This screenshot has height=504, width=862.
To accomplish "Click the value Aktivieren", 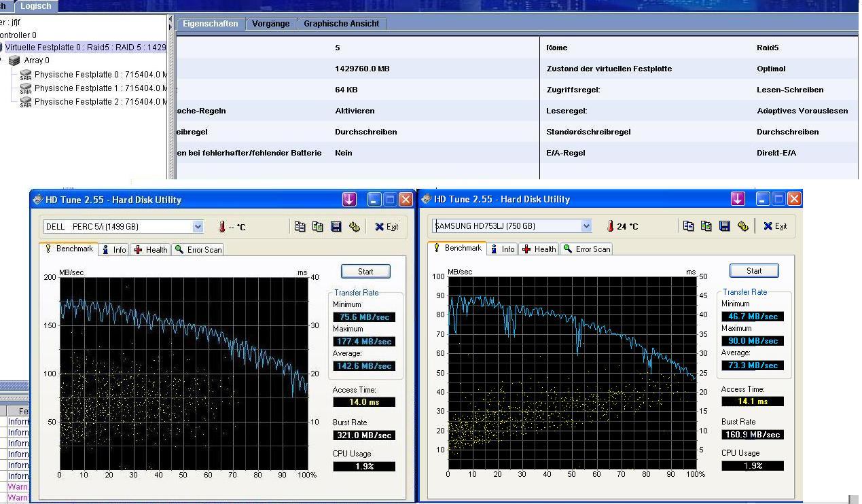I will pyautogui.click(x=355, y=111).
